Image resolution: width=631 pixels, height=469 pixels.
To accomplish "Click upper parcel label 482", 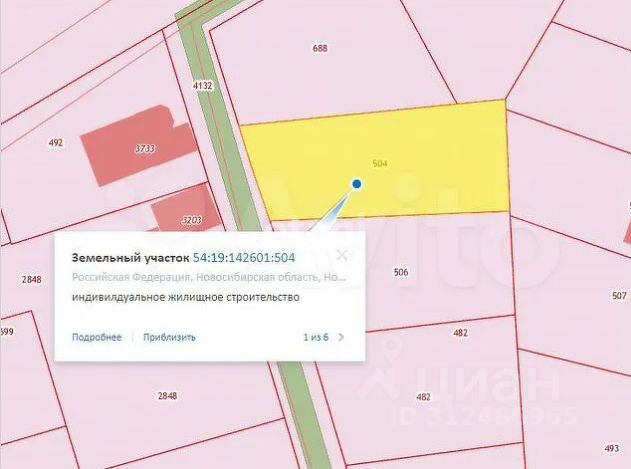I will coord(460,333).
